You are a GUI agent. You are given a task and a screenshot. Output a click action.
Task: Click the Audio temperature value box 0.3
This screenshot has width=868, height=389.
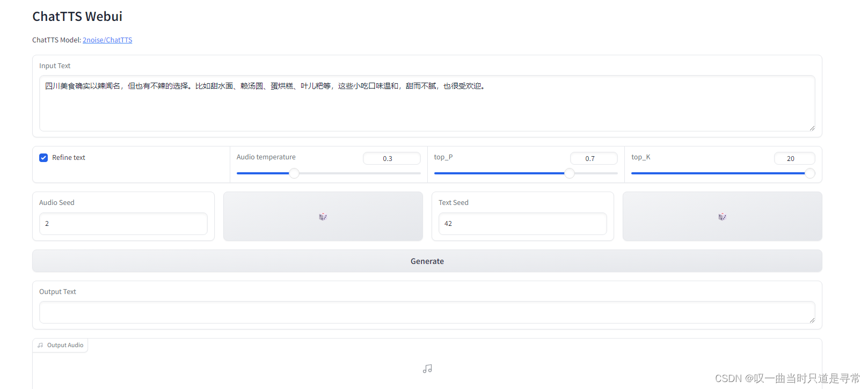(392, 158)
